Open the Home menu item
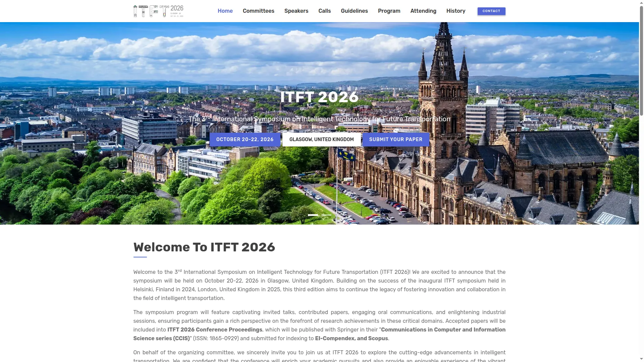The height and width of the screenshot is (362, 644). pos(225,11)
